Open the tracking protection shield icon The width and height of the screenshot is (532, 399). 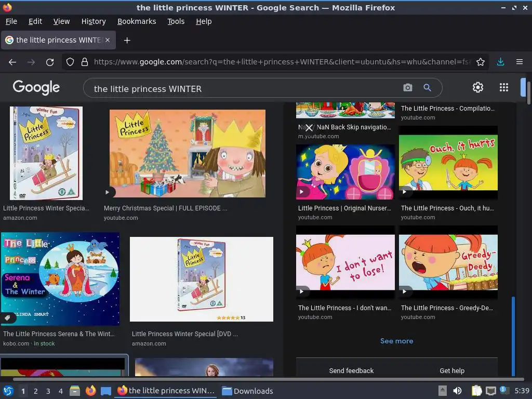70,62
